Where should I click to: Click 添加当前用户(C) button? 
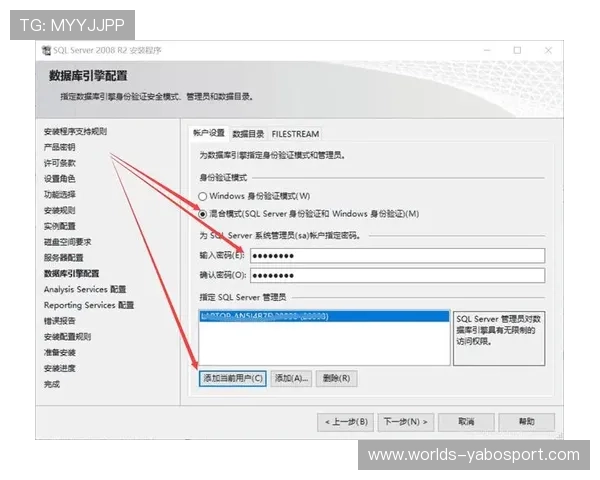[233, 379]
